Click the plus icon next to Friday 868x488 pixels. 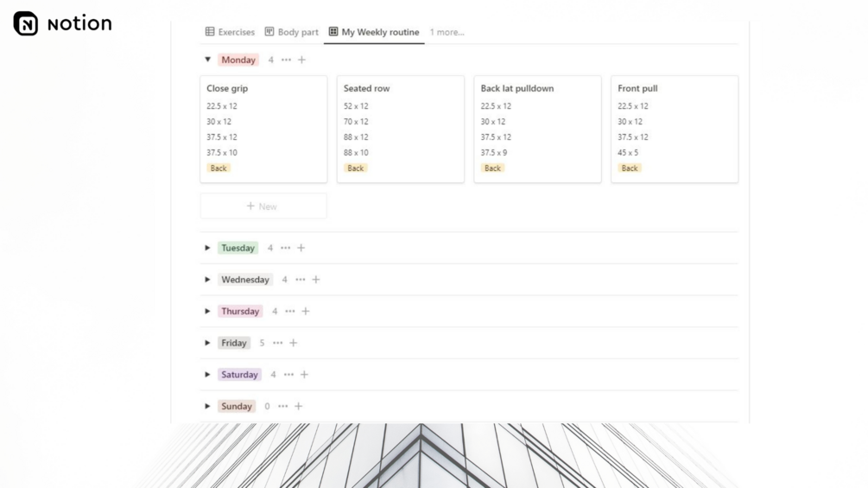click(294, 343)
